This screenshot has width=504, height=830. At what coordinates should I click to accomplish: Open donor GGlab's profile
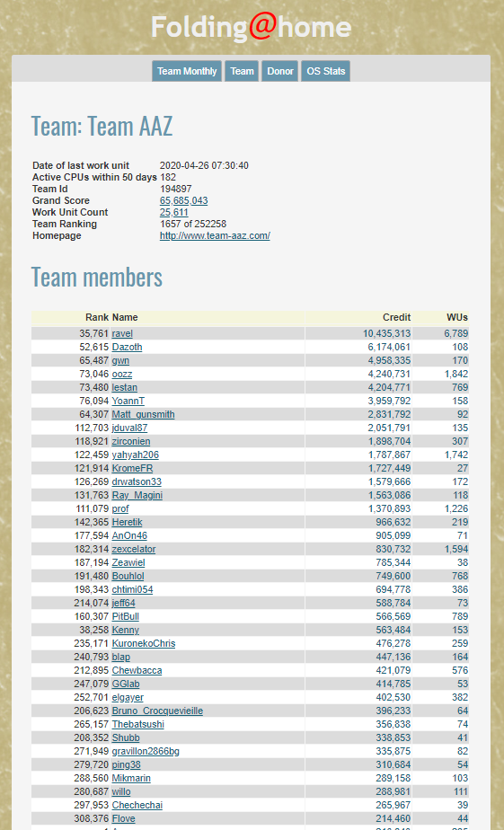(126, 684)
